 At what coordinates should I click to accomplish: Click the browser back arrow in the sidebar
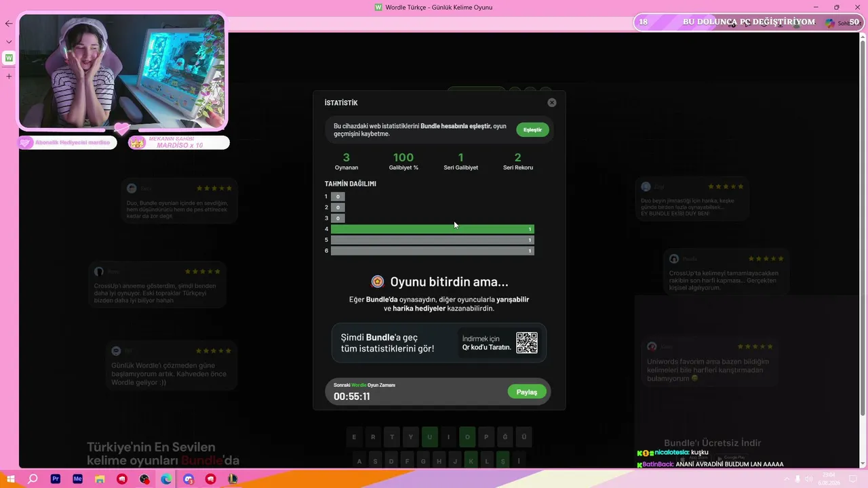point(9,24)
